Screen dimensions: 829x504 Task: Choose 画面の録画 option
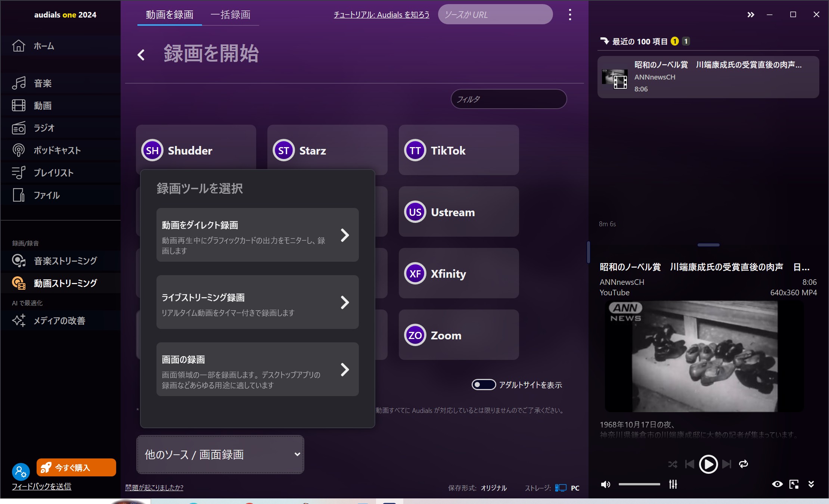click(x=258, y=369)
